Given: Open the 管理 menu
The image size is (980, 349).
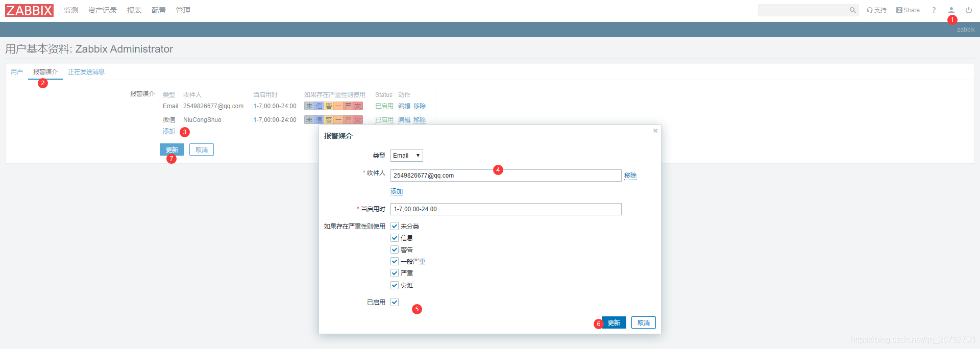Looking at the screenshot, I should coord(183,10).
